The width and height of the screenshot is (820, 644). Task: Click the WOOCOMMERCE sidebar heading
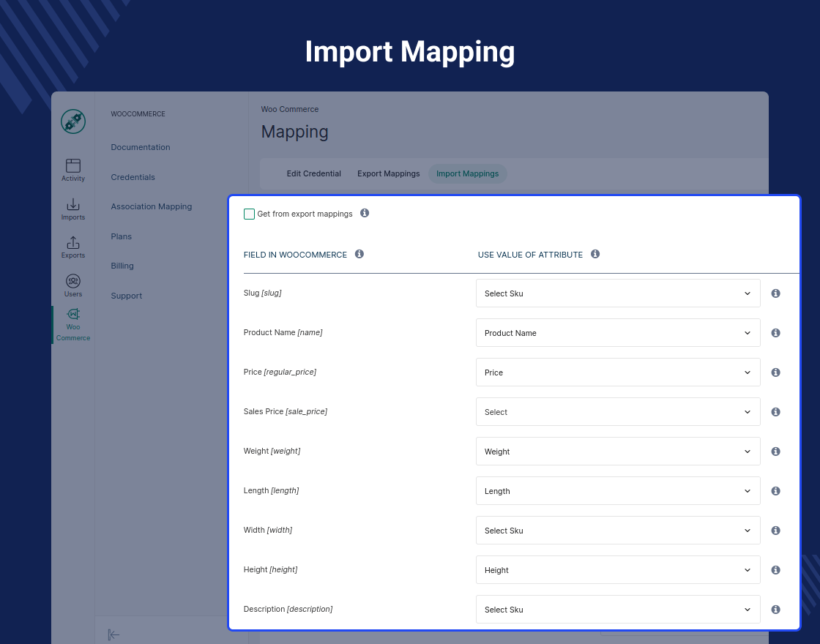point(138,114)
